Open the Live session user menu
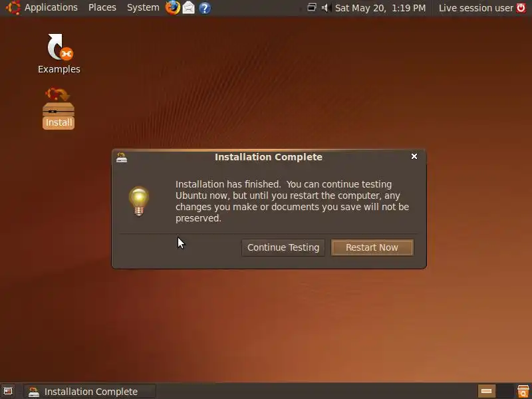 click(x=476, y=8)
